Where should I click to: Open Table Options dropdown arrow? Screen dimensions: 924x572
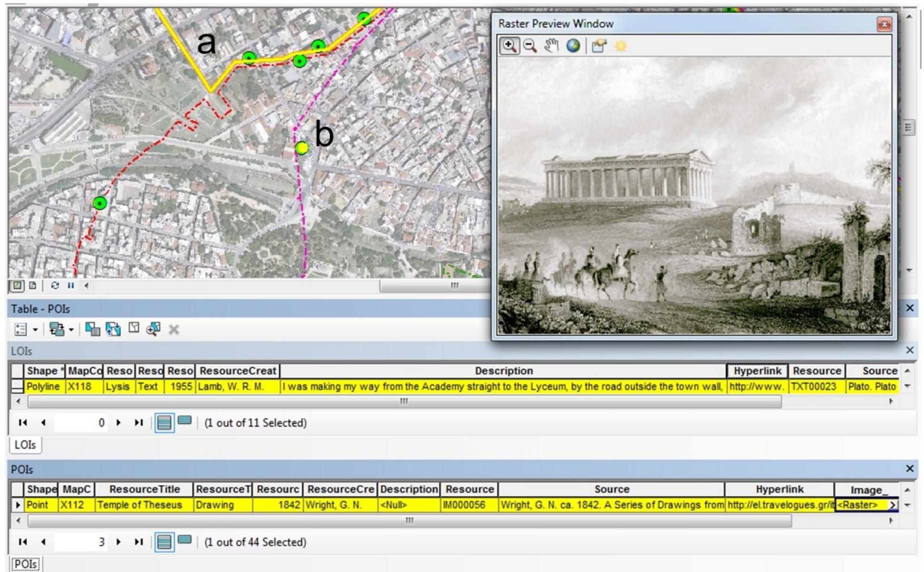pyautogui.click(x=35, y=330)
